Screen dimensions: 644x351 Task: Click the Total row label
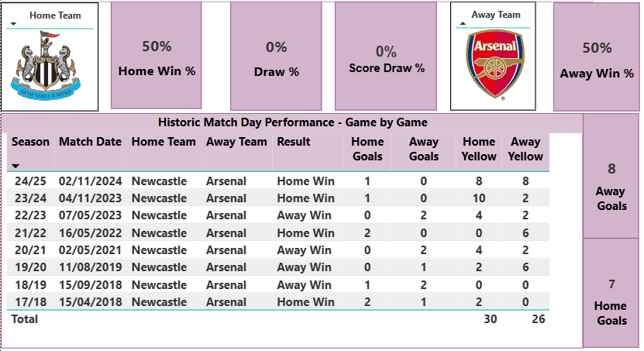coord(24,318)
